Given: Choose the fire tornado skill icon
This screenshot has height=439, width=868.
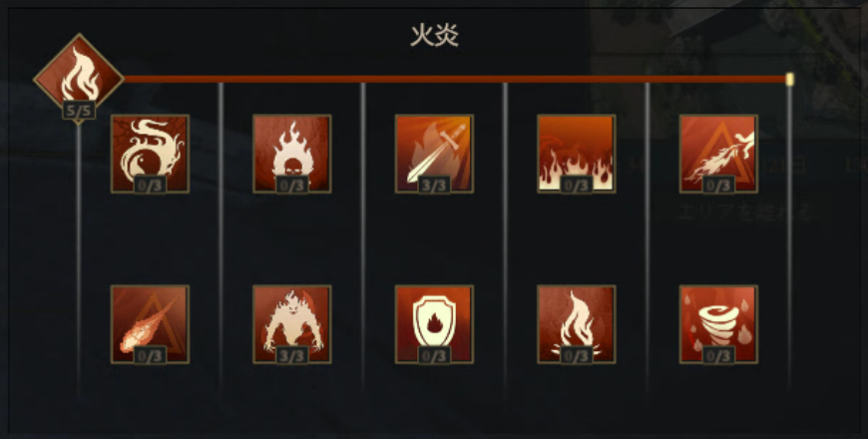Looking at the screenshot, I should tap(718, 324).
